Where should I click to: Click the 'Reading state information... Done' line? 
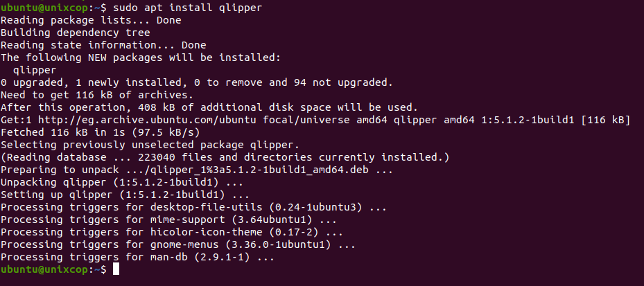[103, 45]
